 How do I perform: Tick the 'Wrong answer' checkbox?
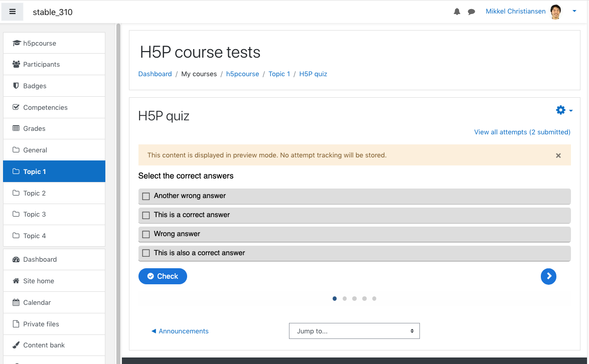(x=146, y=234)
